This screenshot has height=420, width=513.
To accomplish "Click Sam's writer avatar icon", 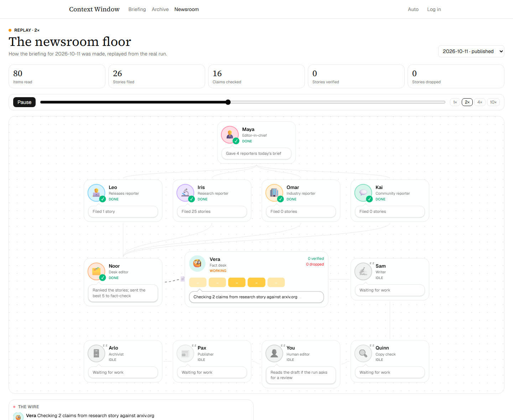I will tap(363, 271).
